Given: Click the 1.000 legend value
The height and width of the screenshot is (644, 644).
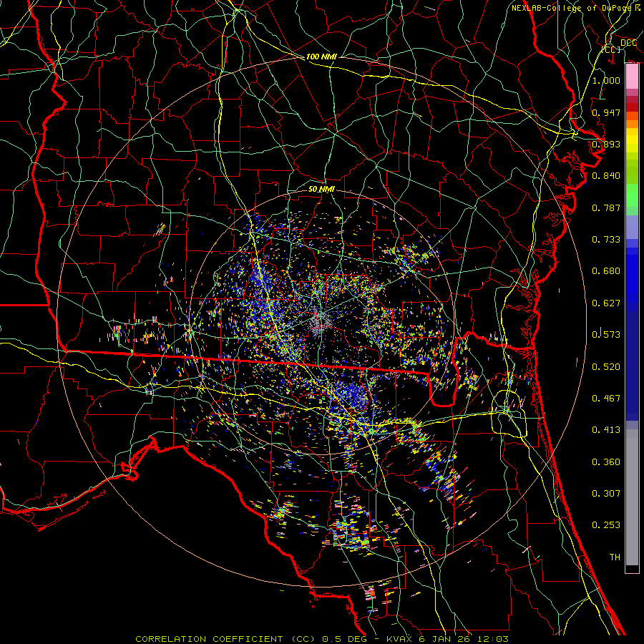Looking at the screenshot, I should tap(606, 80).
